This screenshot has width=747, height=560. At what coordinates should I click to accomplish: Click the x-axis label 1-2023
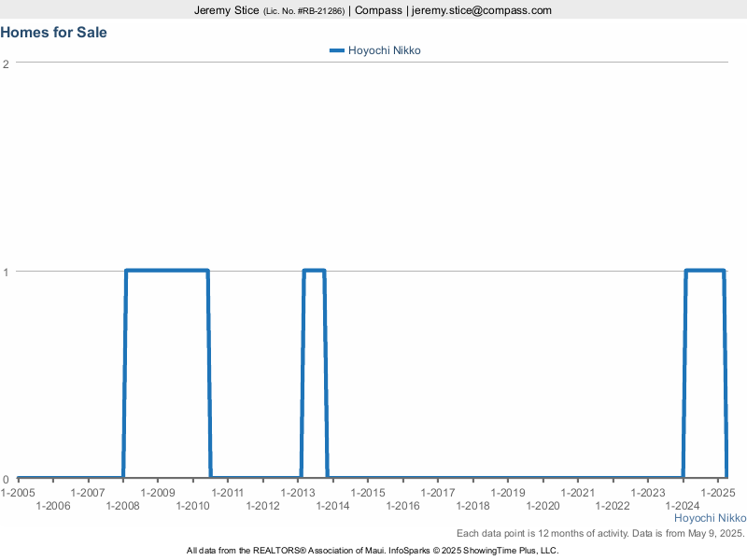(x=648, y=493)
